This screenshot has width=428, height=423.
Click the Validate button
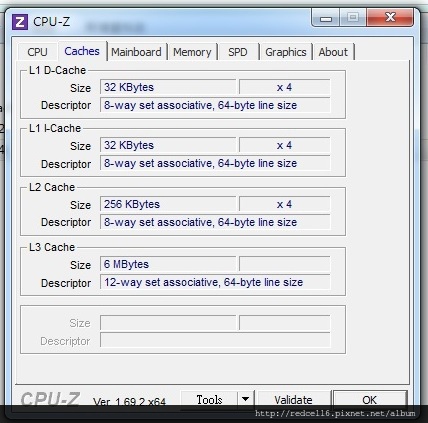point(293,400)
